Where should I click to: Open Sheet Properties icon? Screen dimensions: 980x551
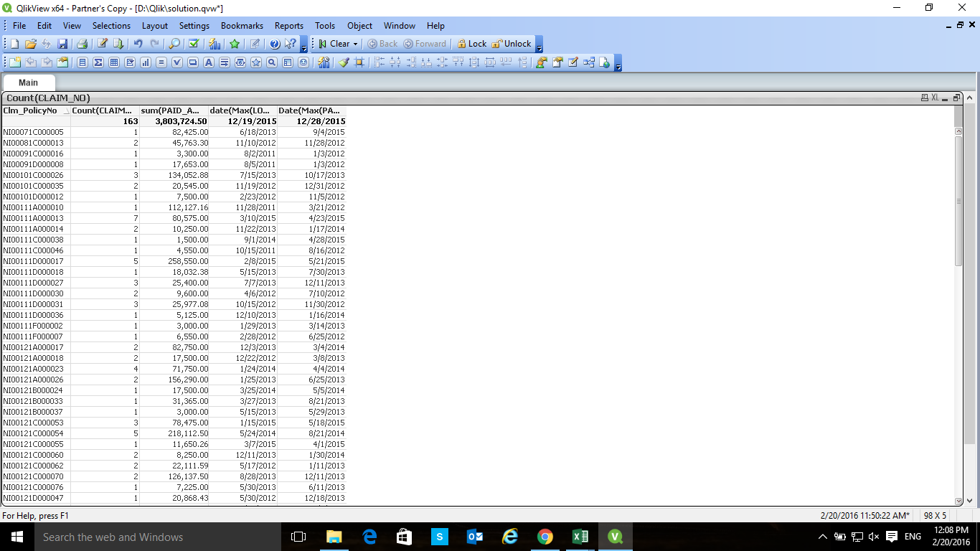pyautogui.click(x=62, y=62)
